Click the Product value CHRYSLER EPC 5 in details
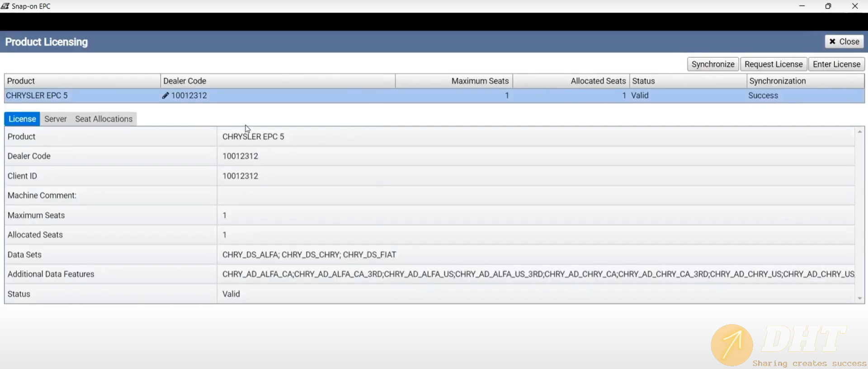Viewport: 868px width, 369px height. (253, 136)
